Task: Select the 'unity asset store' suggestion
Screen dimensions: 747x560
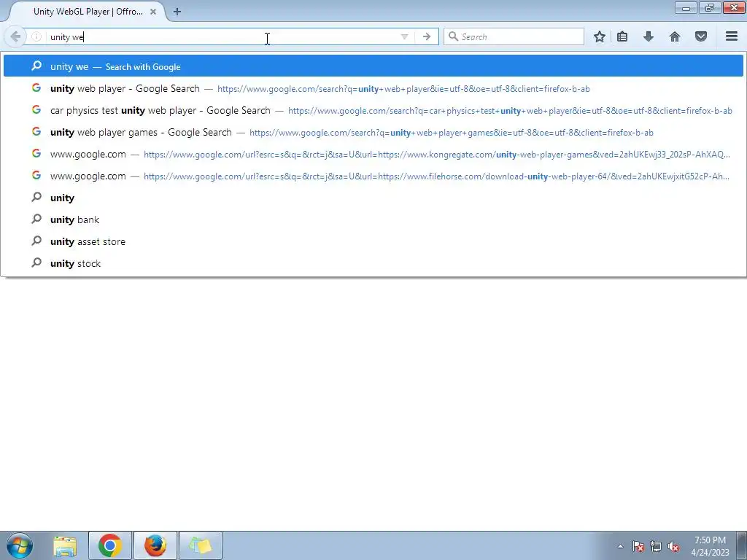Action: coord(373,241)
